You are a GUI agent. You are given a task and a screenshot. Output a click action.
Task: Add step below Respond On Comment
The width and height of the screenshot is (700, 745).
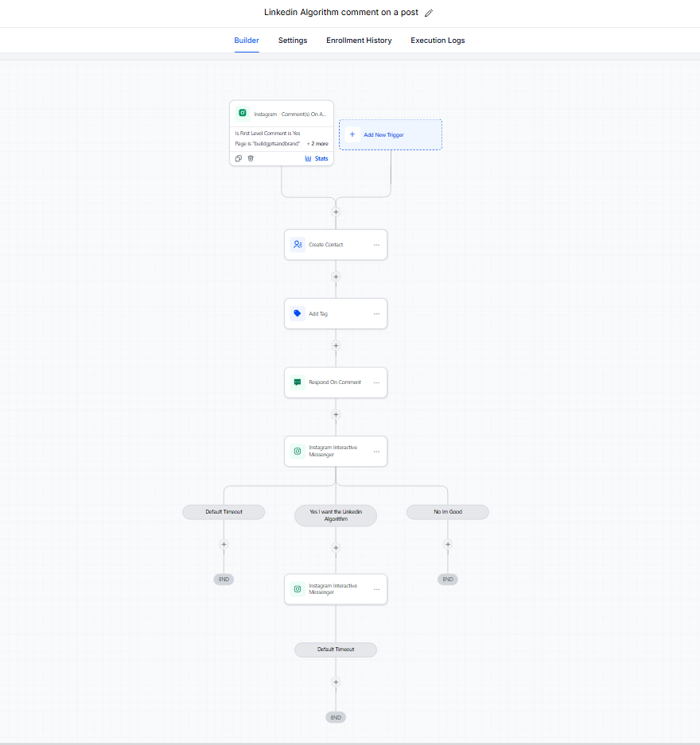pyautogui.click(x=336, y=414)
